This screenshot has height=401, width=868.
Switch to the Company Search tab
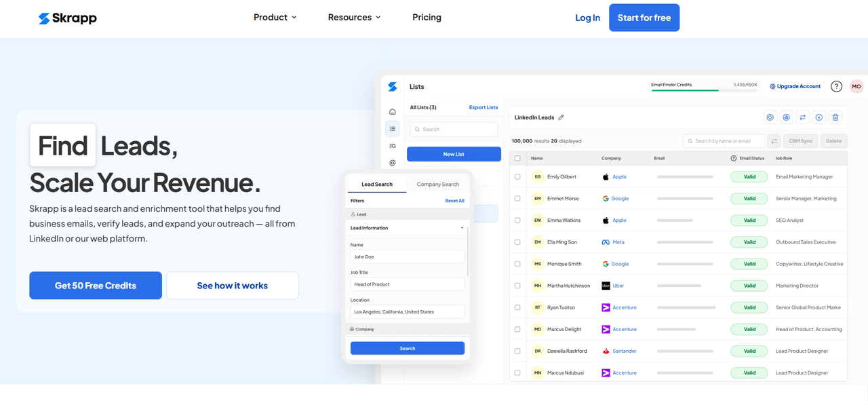(x=437, y=183)
